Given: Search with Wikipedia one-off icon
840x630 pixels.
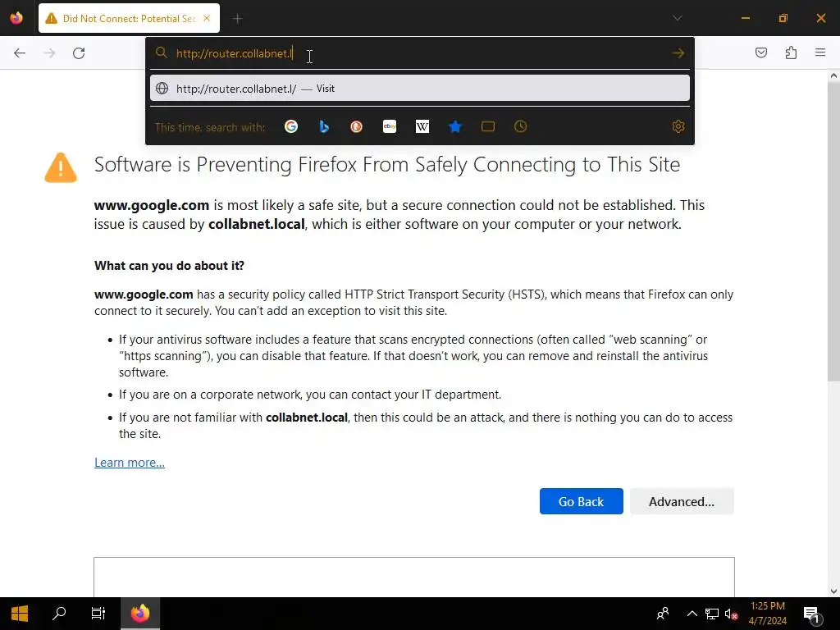Looking at the screenshot, I should click(x=422, y=126).
